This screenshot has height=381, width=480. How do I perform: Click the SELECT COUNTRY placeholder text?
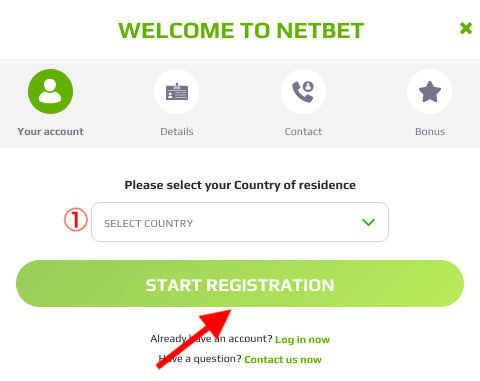point(149,223)
